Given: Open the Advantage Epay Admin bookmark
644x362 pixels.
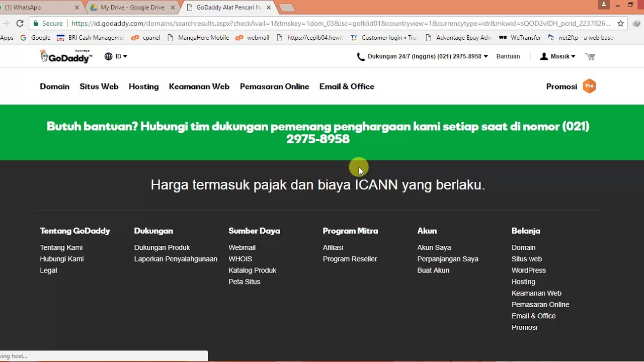Looking at the screenshot, I should click(458, 38).
